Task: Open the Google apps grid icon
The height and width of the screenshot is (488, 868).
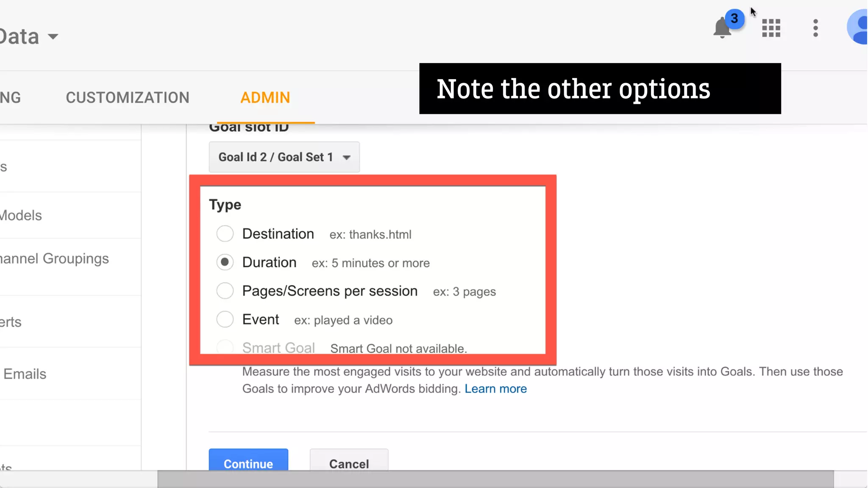Action: coord(771,28)
